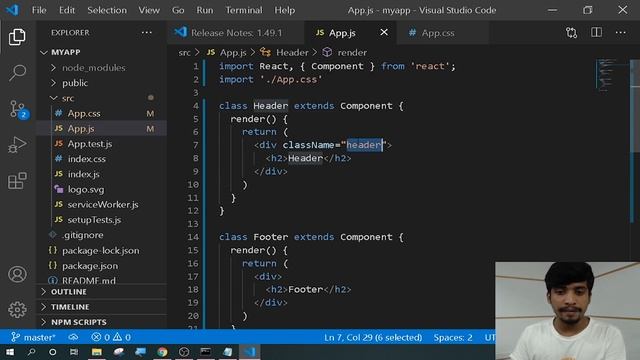The width and height of the screenshot is (640, 360).
Task: Expand the node_modules folder
Action: (94, 68)
